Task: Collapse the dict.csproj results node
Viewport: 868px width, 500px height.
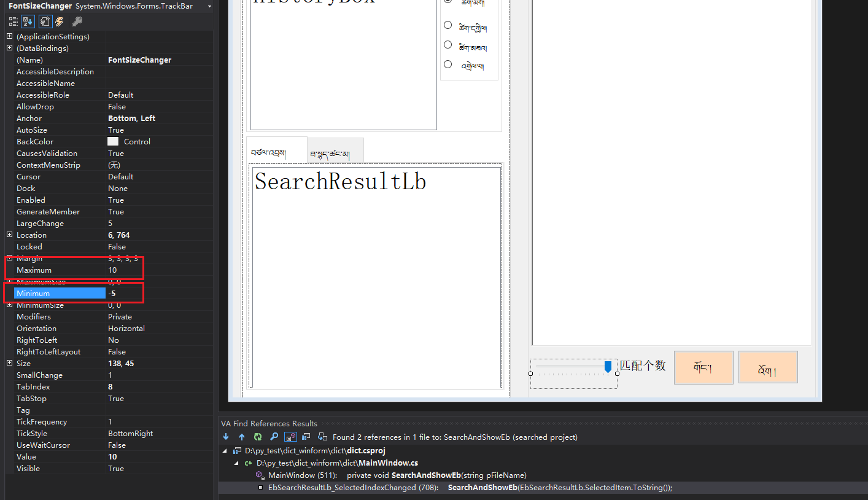Action: (x=225, y=451)
